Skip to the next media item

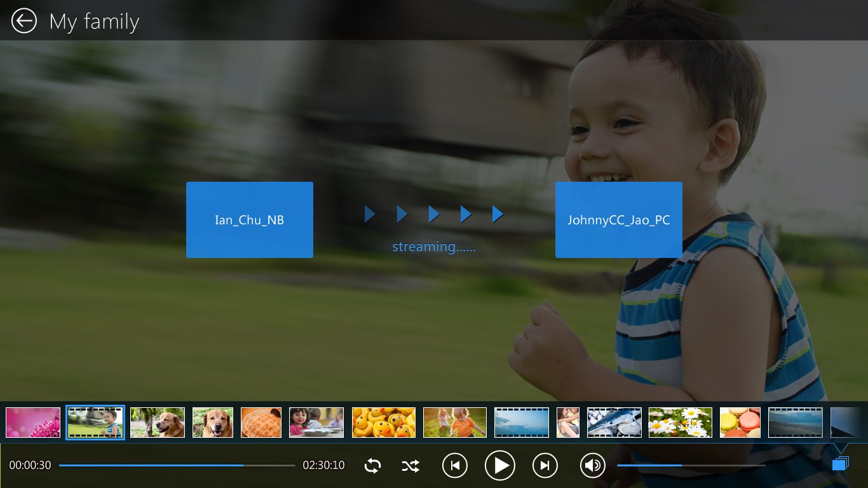545,466
